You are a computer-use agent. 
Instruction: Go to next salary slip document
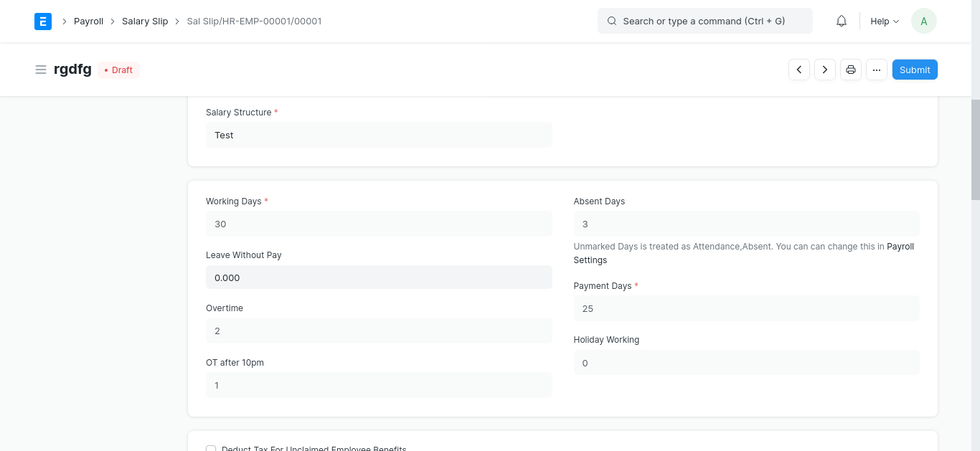[825, 70]
